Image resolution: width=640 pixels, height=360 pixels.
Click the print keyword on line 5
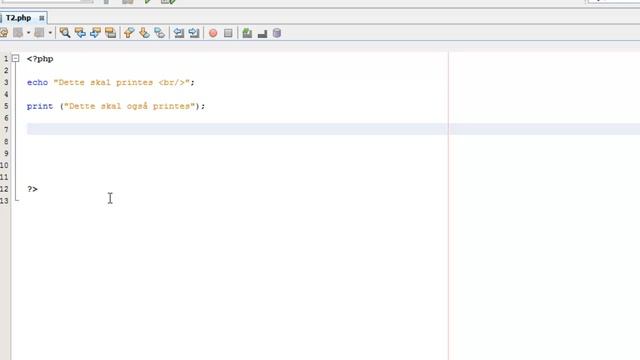[x=40, y=106]
